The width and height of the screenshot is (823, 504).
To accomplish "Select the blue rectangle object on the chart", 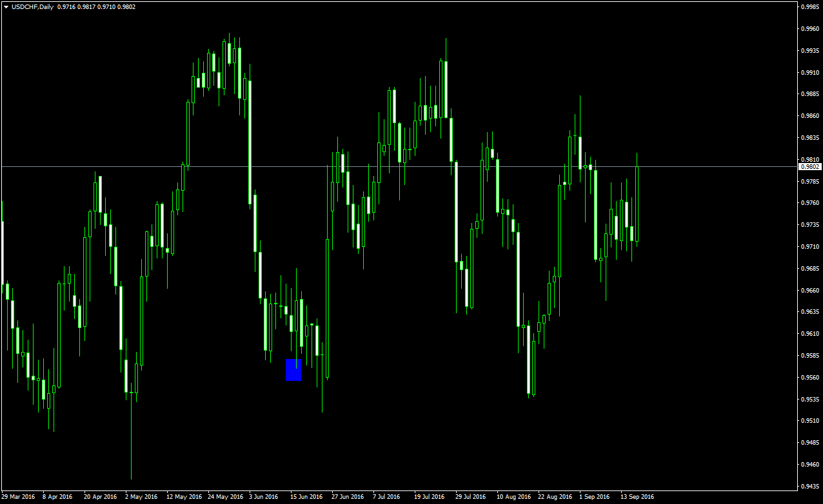I will coord(293,370).
